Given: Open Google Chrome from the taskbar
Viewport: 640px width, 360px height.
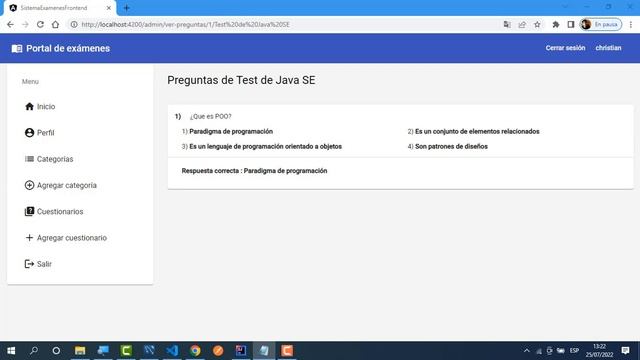Looking at the screenshot, I should click(195, 351).
